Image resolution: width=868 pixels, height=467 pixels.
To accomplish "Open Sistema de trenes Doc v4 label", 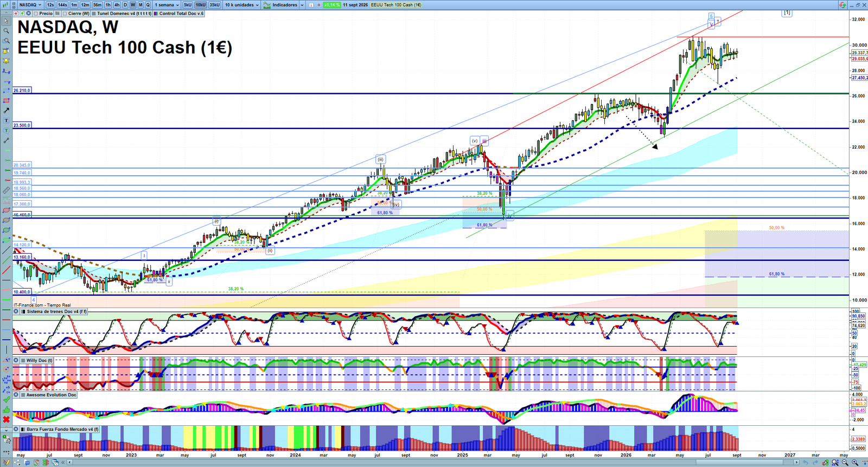I will (56, 311).
